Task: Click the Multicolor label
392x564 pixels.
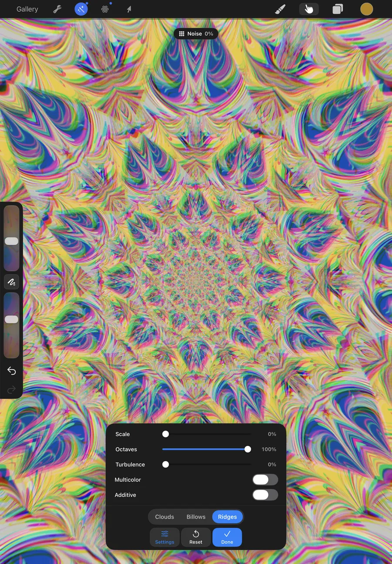Action: click(128, 480)
